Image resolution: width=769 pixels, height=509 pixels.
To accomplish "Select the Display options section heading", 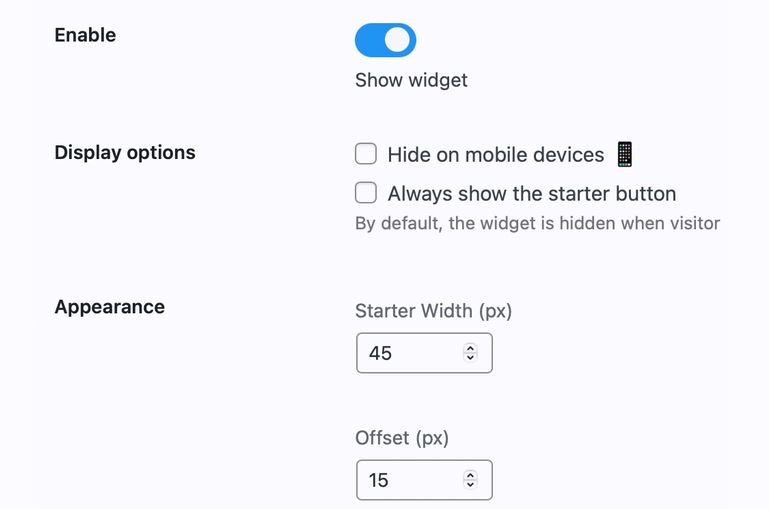I will (125, 153).
